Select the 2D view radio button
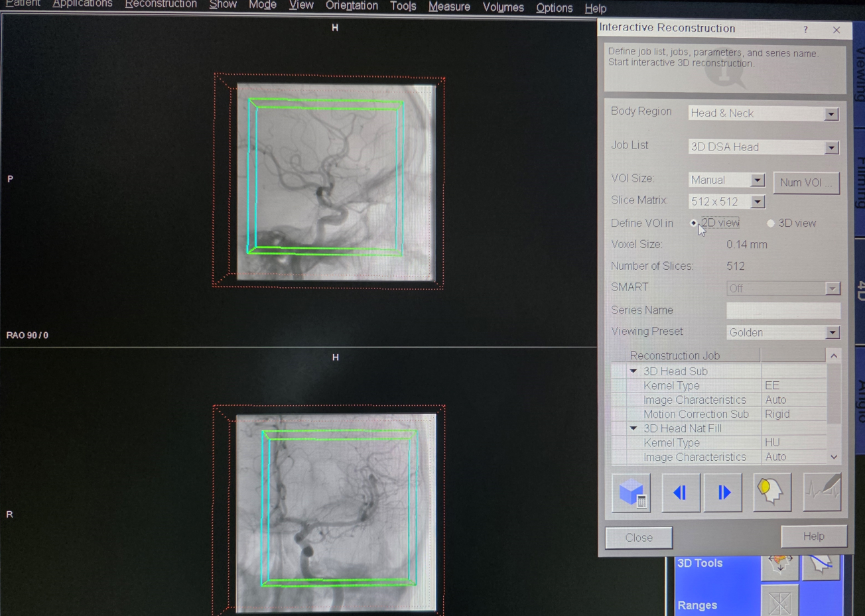Screen dimensions: 865x616 (694, 223)
